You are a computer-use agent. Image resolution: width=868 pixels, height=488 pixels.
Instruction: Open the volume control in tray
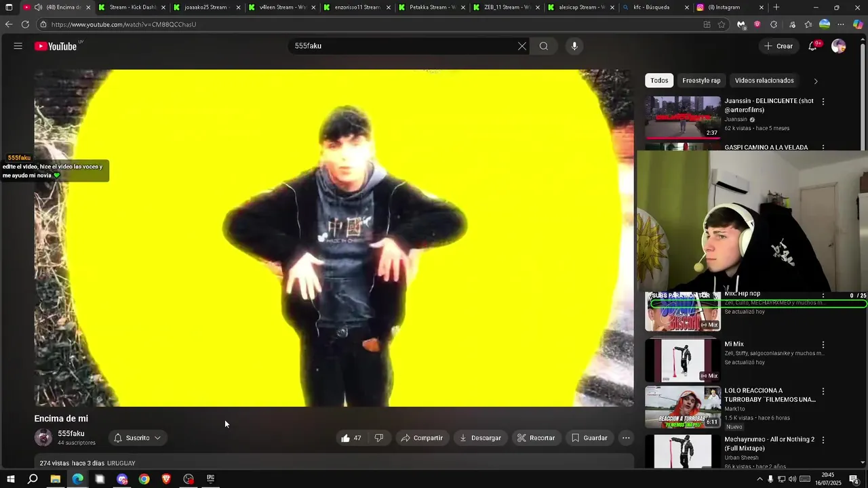point(793,479)
